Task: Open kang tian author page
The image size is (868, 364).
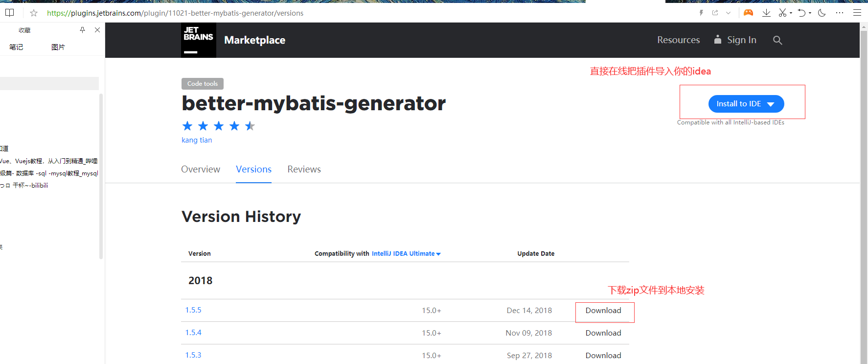Action: tap(197, 140)
